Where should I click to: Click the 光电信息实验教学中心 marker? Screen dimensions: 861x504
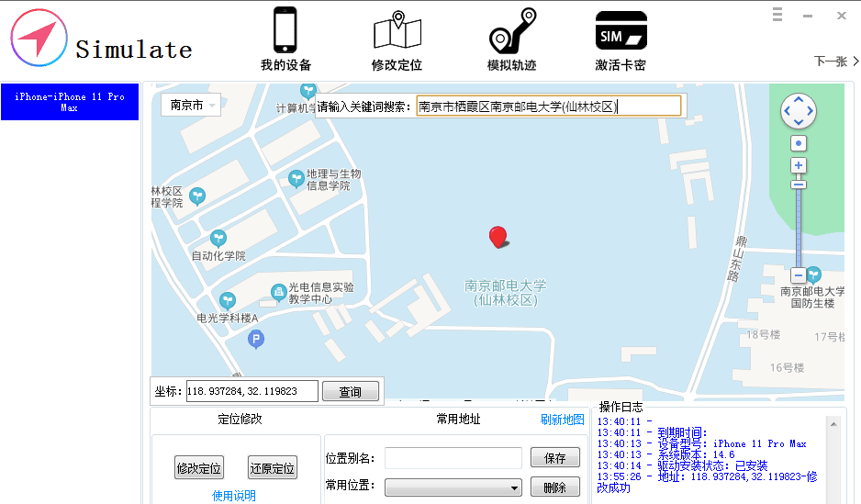[279, 293]
